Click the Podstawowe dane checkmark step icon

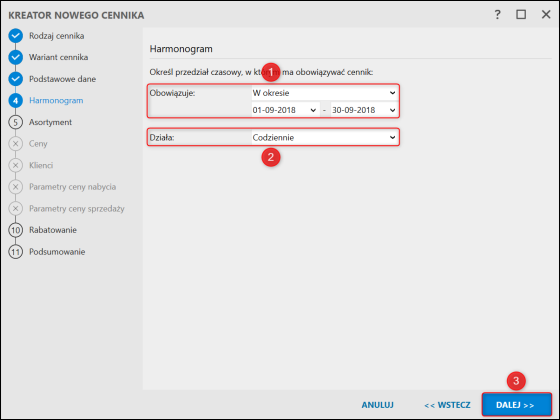[x=16, y=79]
